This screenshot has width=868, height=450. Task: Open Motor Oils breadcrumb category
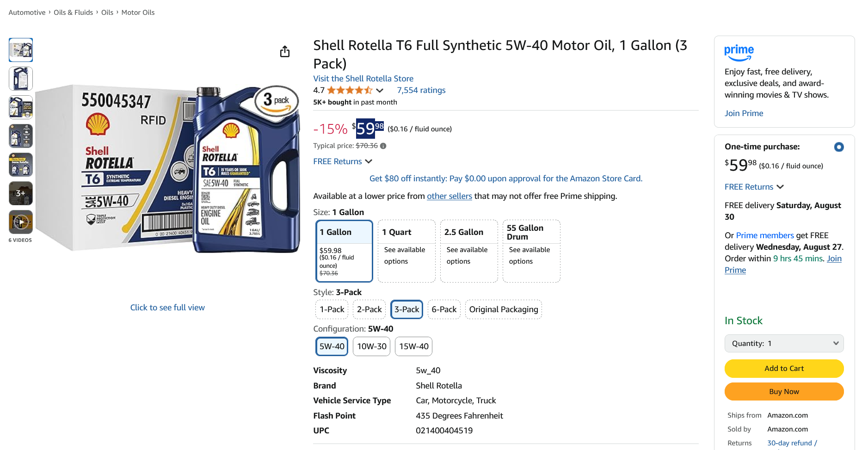138,12
